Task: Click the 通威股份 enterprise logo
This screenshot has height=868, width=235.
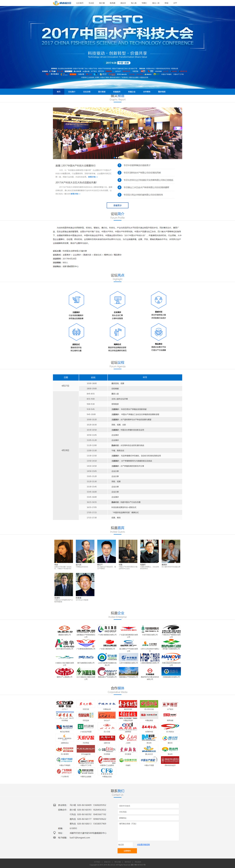Action: pyautogui.click(x=64, y=629)
